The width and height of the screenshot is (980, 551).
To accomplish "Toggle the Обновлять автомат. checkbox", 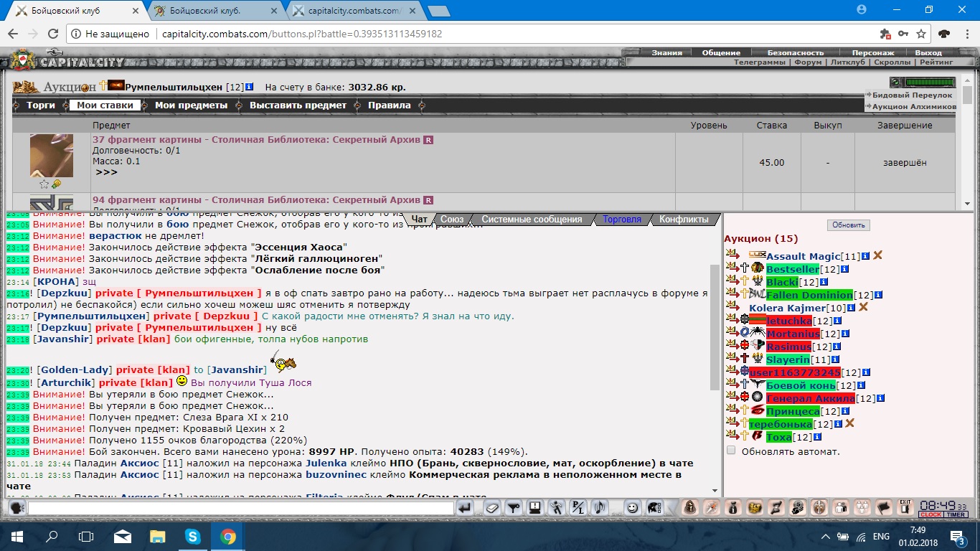I will [731, 451].
